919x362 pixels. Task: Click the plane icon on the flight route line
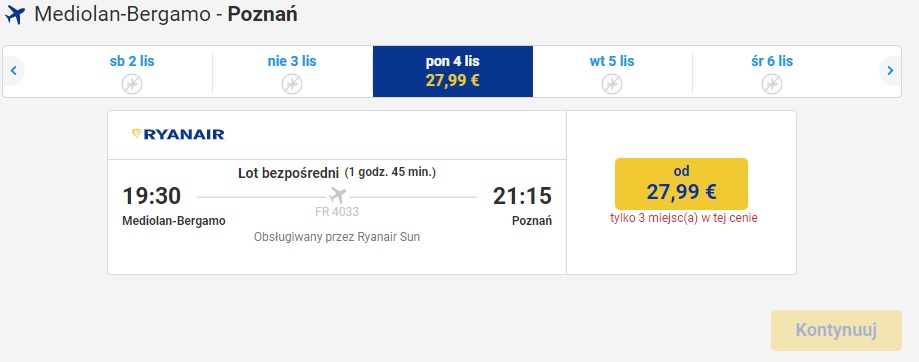337,195
